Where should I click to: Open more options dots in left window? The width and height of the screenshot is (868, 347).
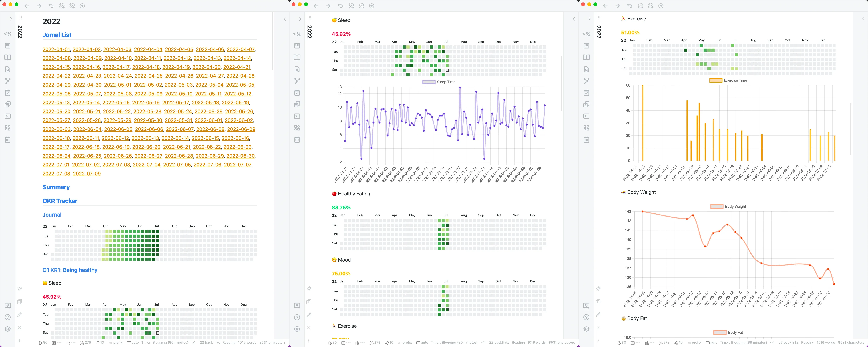(20, 341)
